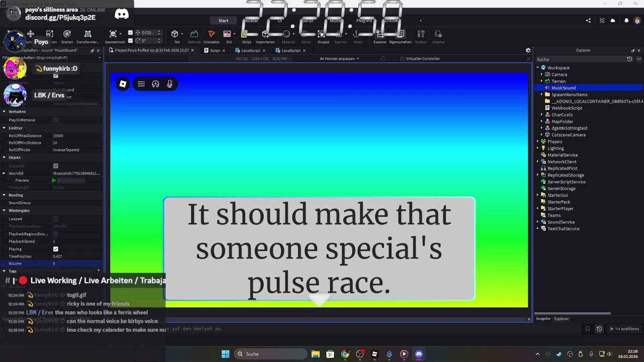Select the Transformieren tool
644x362 pixels.
point(88,34)
